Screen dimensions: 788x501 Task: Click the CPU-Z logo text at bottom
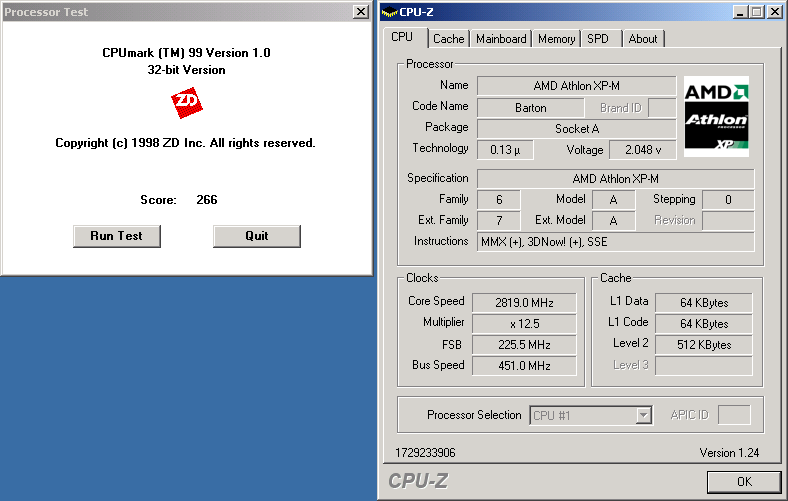click(x=418, y=481)
